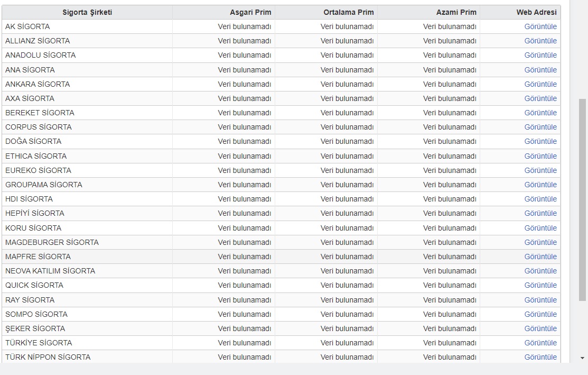Click Görüntüle in ANA SİGORTA row

tap(540, 70)
